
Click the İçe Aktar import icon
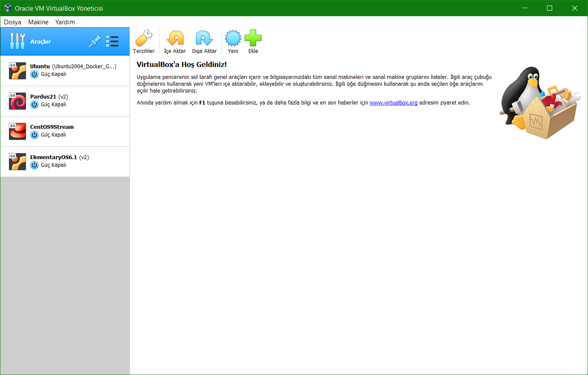(175, 38)
